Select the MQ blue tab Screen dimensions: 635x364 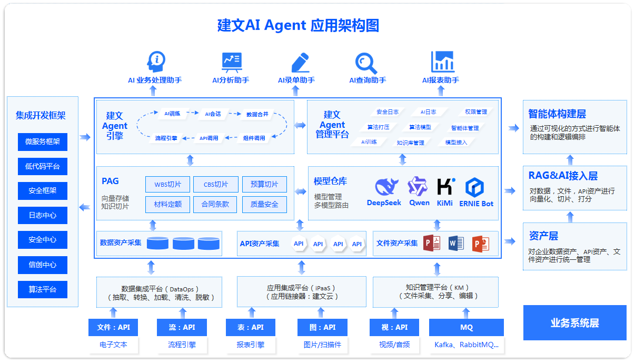pyautogui.click(x=466, y=327)
